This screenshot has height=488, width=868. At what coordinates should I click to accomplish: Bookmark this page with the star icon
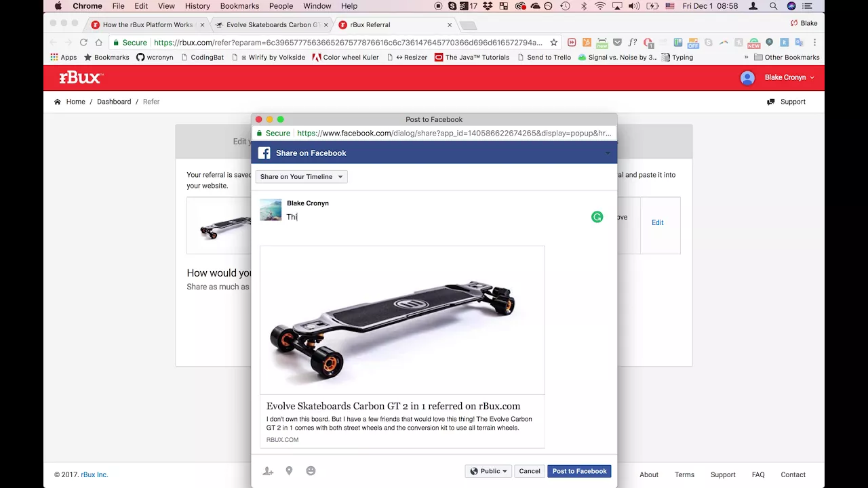(554, 42)
